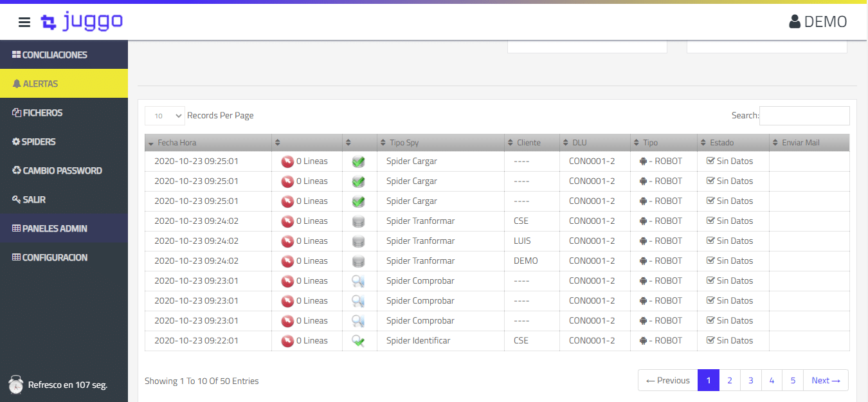The image size is (868, 402).
Task: Click the robot icon in DEMO client row
Action: (x=644, y=261)
